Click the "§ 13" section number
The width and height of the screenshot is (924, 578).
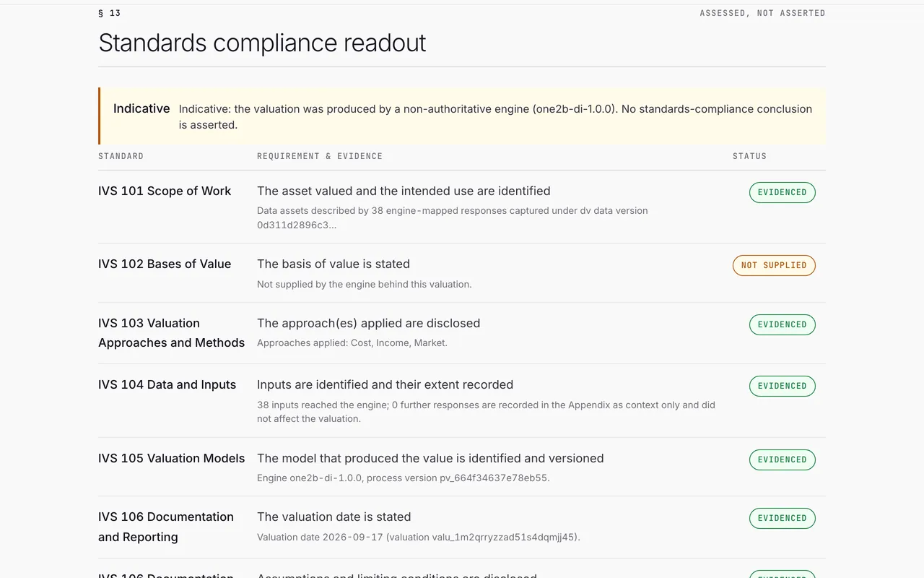click(x=110, y=13)
